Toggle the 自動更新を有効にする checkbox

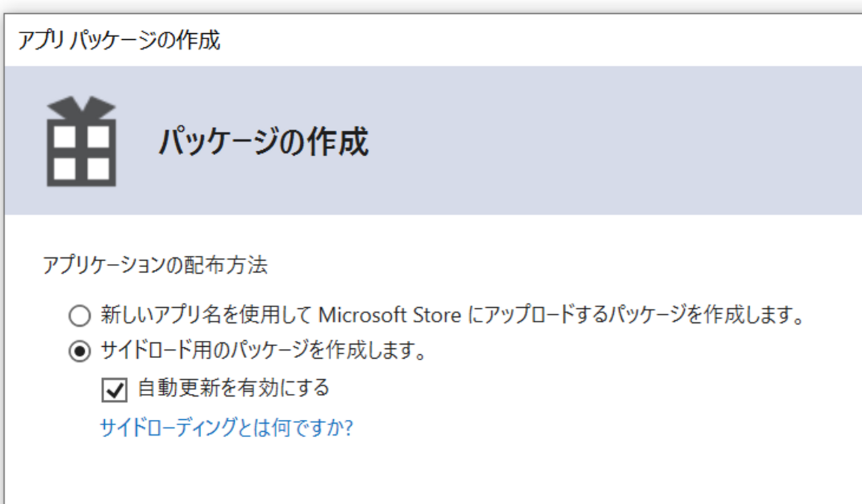(114, 390)
